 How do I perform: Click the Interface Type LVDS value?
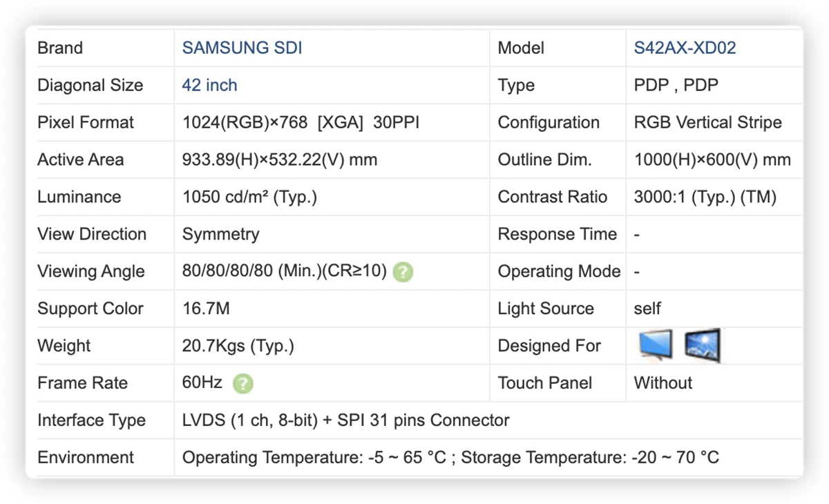tap(346, 420)
